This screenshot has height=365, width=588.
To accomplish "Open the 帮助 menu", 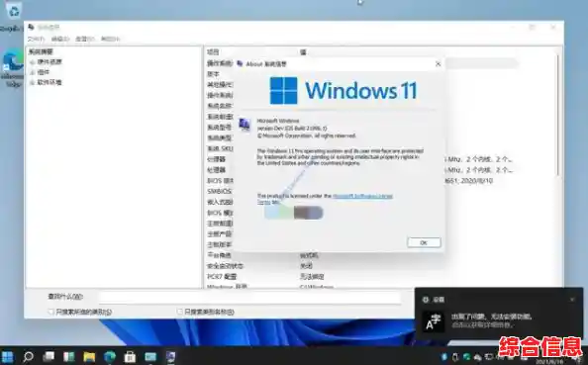I will pyautogui.click(x=110, y=39).
